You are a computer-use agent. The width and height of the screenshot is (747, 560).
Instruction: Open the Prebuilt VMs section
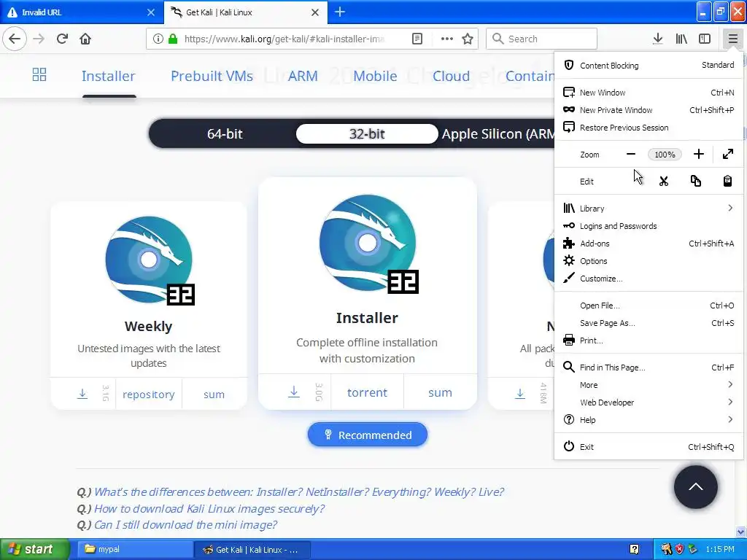[x=212, y=76]
